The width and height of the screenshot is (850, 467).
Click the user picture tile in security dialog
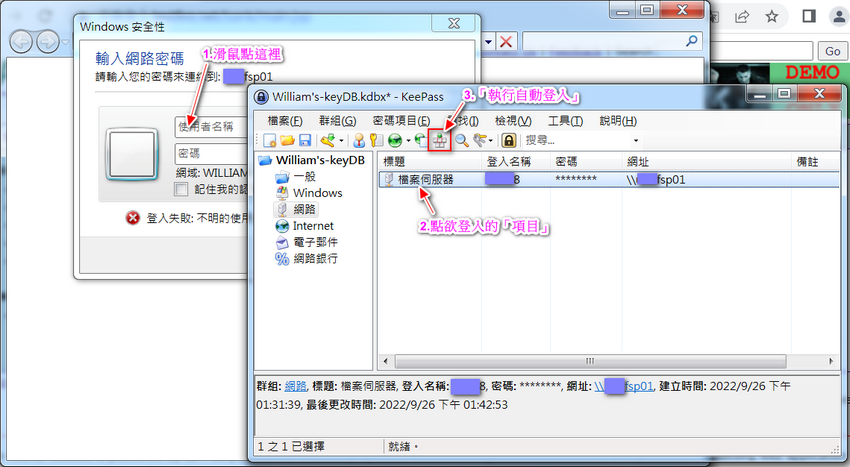[132, 155]
